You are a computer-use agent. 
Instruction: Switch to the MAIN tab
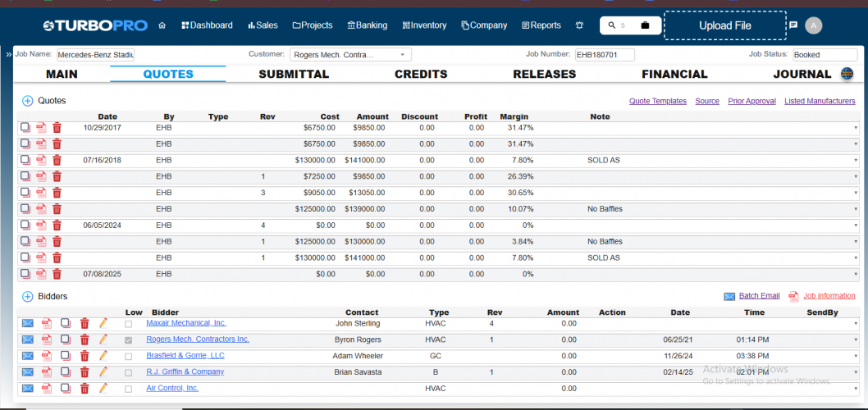click(62, 74)
